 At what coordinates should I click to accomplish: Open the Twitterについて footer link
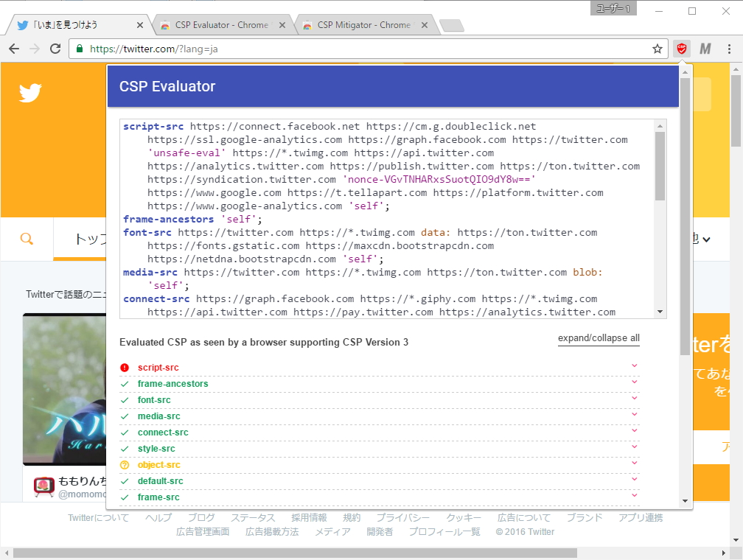click(x=98, y=518)
